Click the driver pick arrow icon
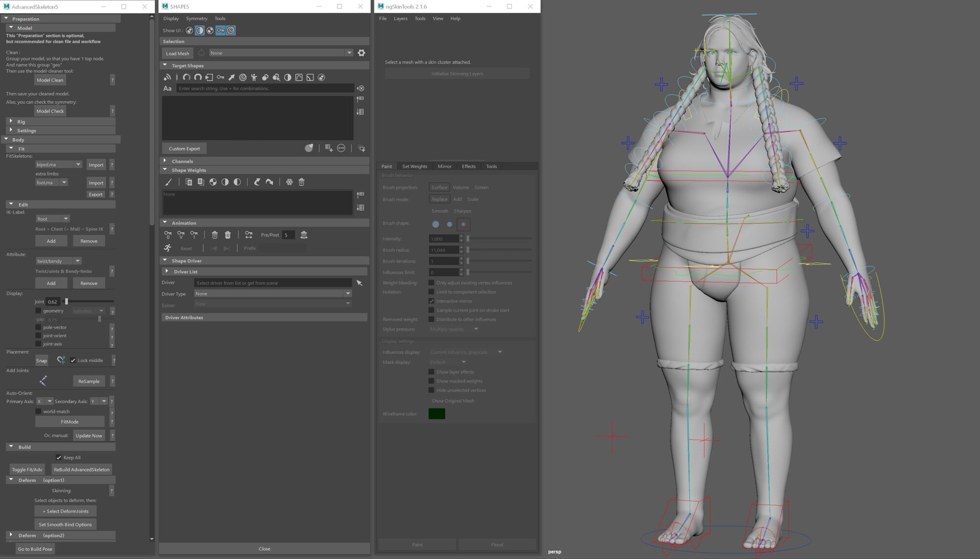Screen dimensions: 980x559 (x=359, y=283)
